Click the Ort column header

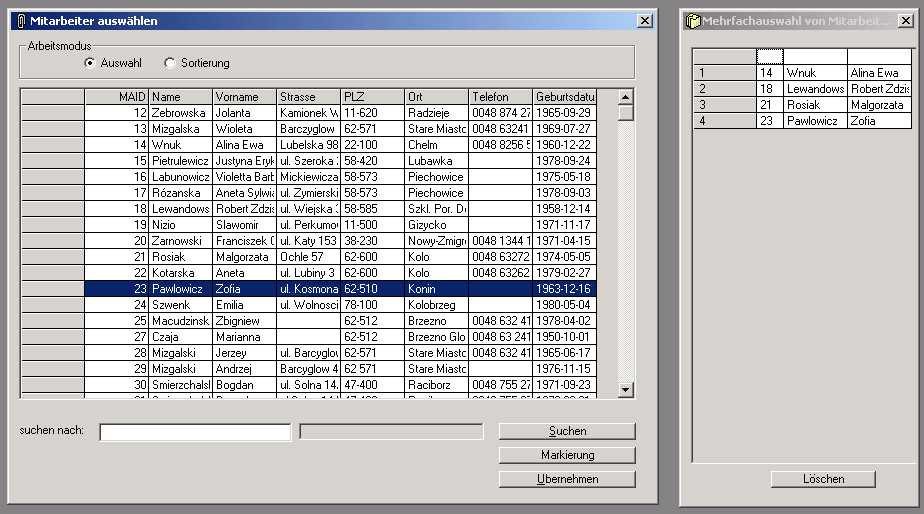coord(437,97)
